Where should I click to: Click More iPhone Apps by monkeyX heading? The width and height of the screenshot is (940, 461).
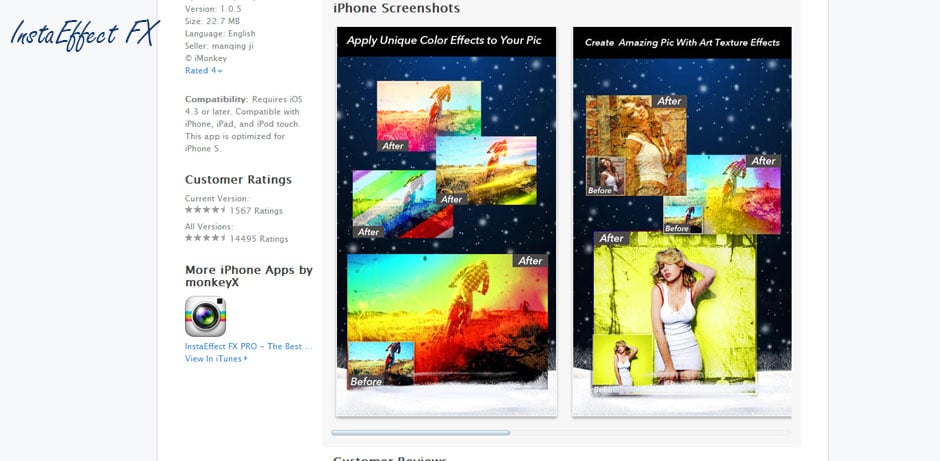click(249, 276)
